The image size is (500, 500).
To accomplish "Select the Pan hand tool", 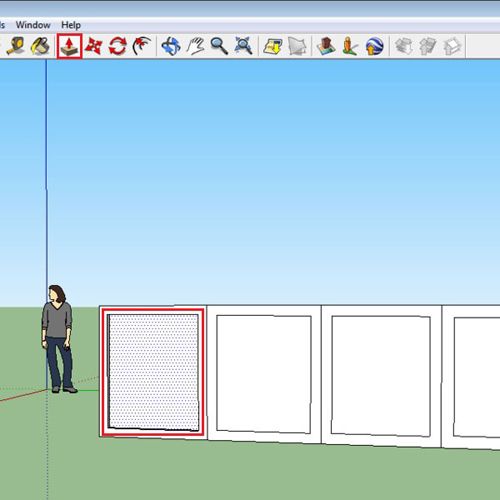I will coord(195,46).
